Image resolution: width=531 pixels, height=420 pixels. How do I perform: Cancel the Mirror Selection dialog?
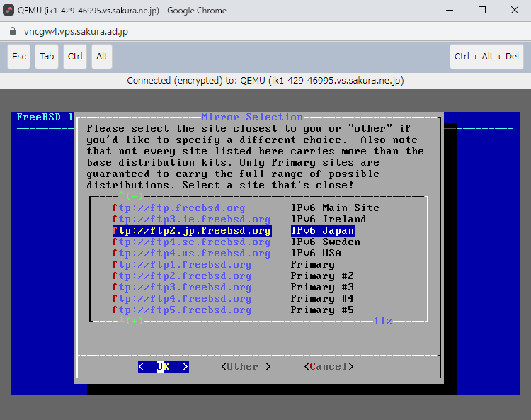coord(329,367)
